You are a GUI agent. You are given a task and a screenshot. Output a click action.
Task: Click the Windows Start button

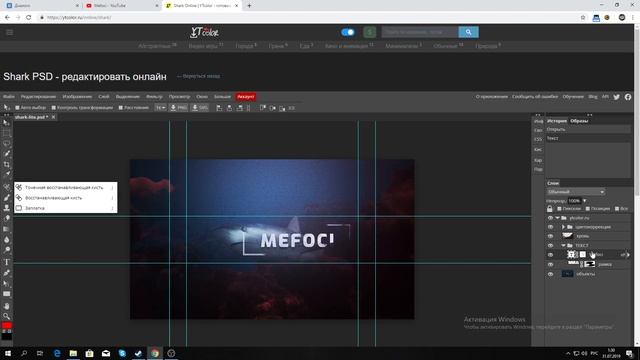click(x=8, y=353)
